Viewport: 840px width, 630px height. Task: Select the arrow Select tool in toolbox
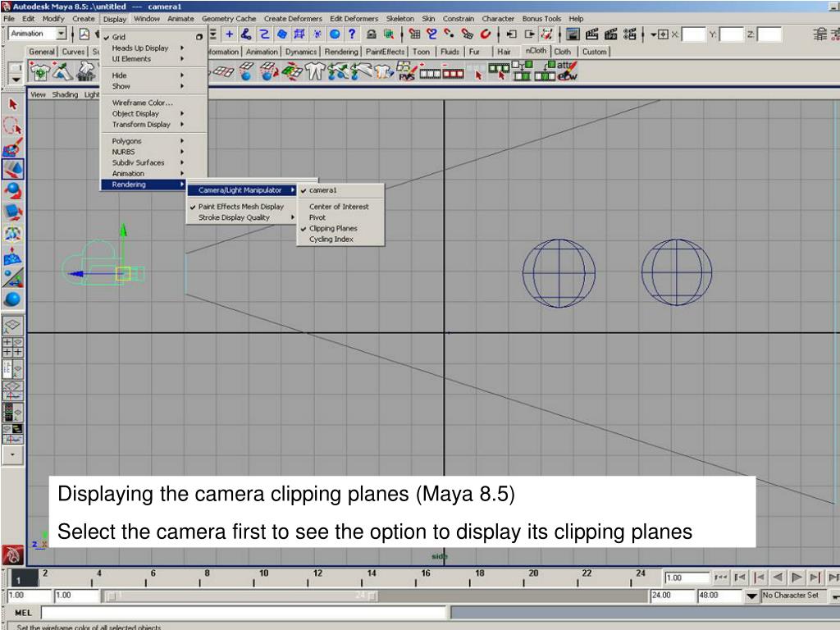13,104
